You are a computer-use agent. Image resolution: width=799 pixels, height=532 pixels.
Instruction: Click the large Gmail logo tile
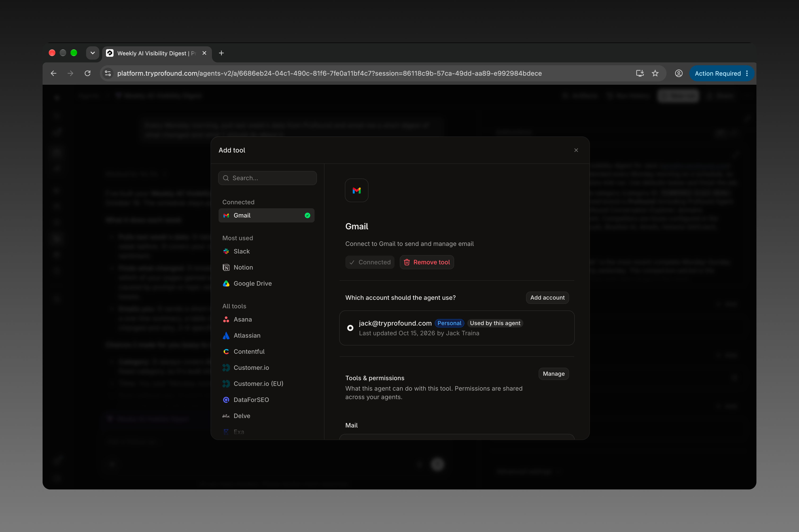point(356,190)
